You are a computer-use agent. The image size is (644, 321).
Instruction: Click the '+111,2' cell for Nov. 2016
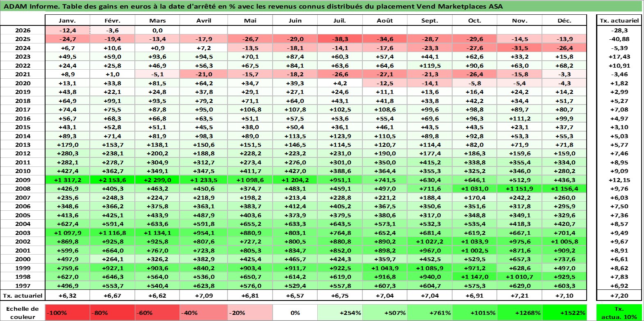tap(519, 118)
